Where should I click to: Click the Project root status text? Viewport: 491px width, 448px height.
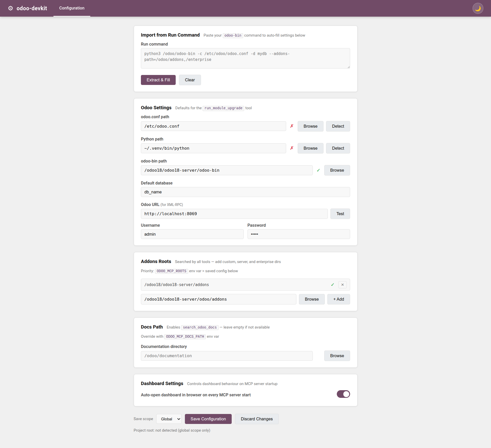(172, 430)
